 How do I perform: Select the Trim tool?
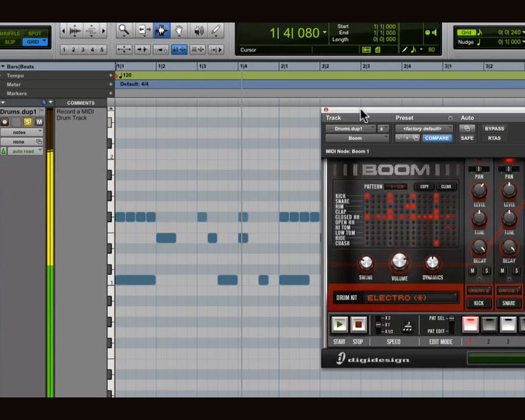(x=143, y=31)
